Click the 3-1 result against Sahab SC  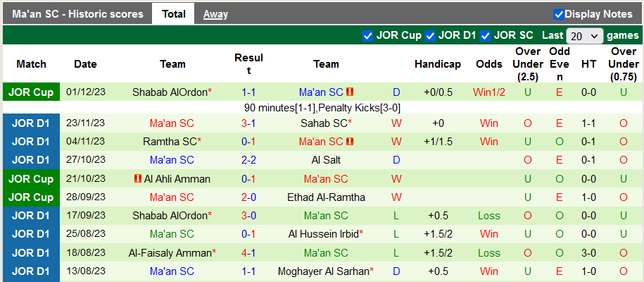pyautogui.click(x=248, y=123)
